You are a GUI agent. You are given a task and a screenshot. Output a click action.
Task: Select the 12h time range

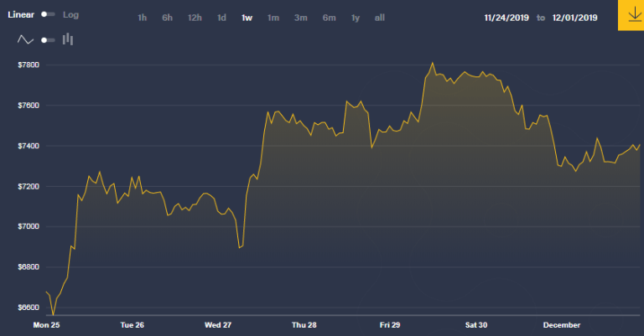[195, 18]
